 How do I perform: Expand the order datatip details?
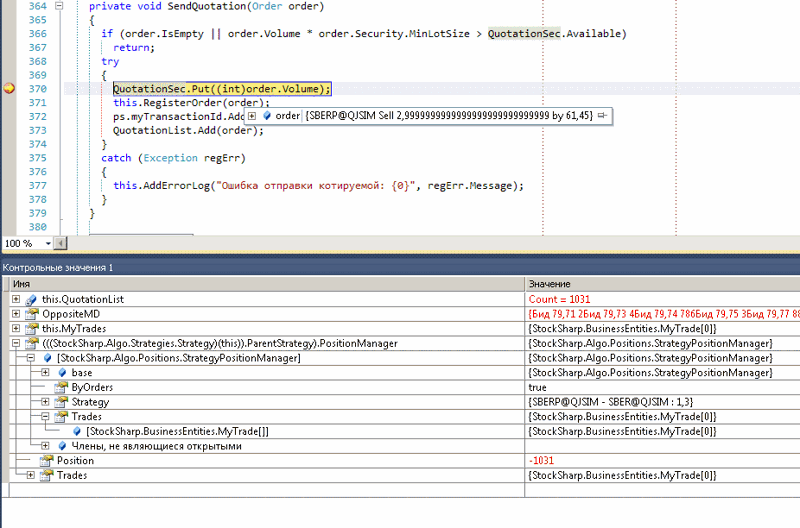click(x=252, y=116)
